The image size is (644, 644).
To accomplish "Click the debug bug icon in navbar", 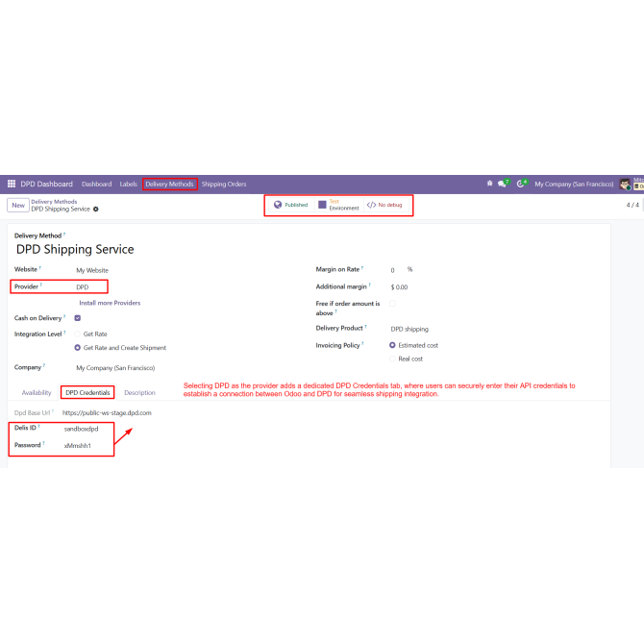I will click(489, 184).
